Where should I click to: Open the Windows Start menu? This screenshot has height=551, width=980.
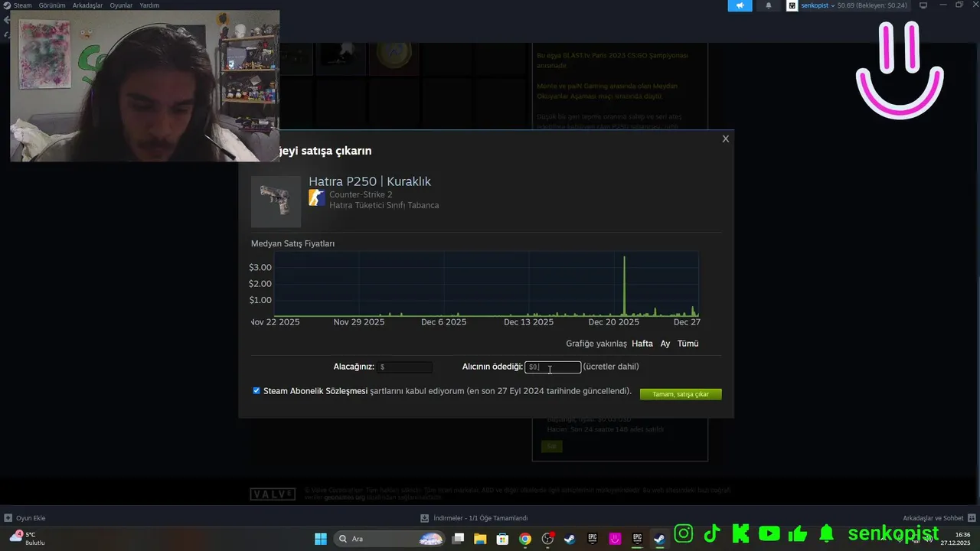pos(321,539)
